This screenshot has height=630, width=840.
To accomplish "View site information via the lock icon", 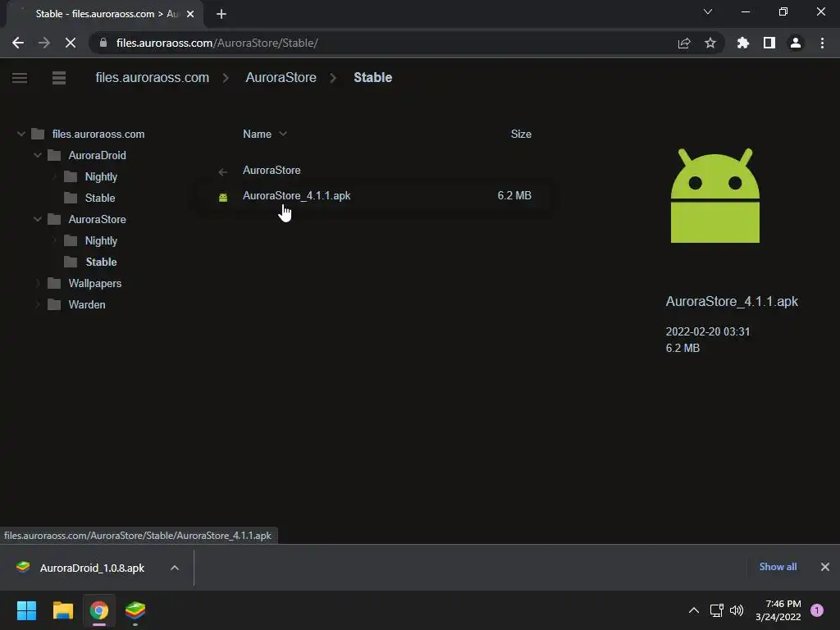I will pos(103,43).
